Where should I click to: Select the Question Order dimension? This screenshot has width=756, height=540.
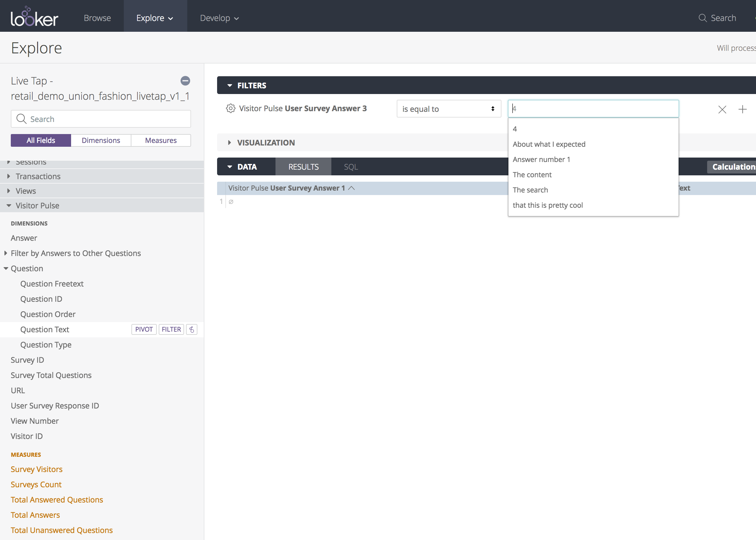pos(48,314)
